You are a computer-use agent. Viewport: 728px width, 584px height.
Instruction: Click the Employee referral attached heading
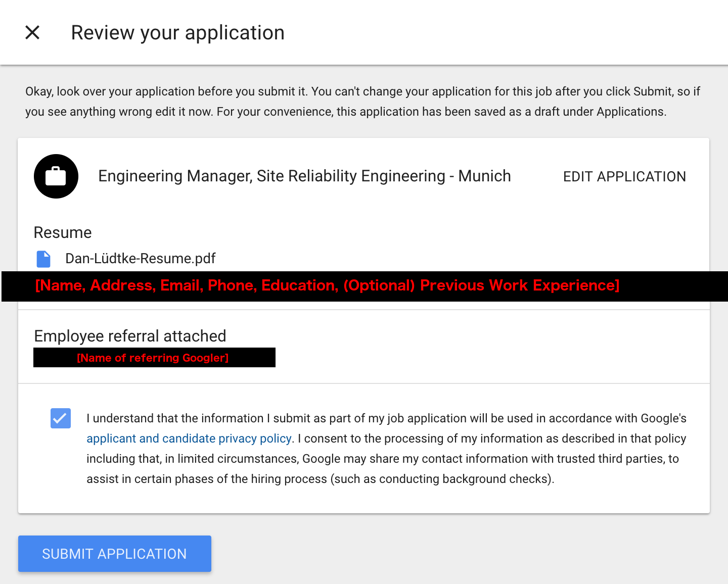[130, 336]
